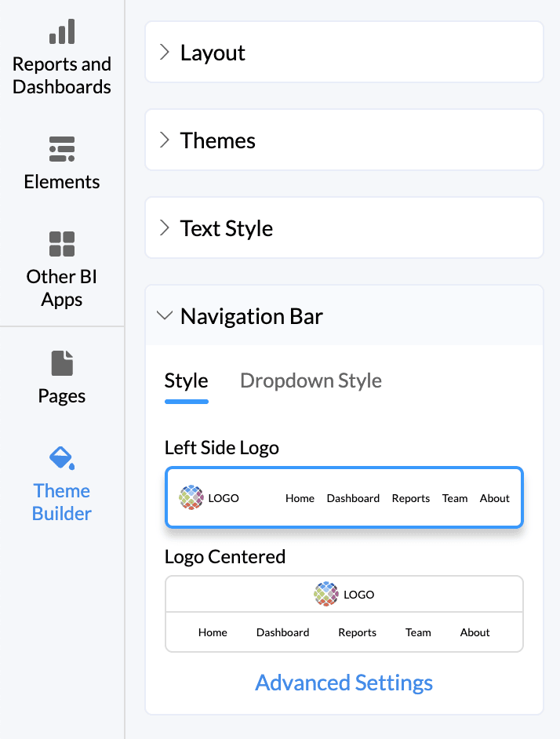Image resolution: width=560 pixels, height=739 pixels.
Task: Expand the Text Style section chevron
Action: pos(164,228)
